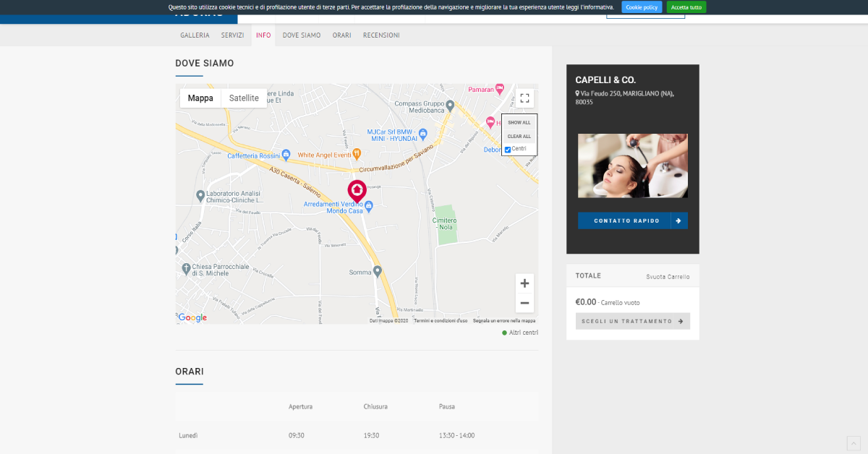868x454 pixels.
Task: Click the Cimitero - Nola map label
Action: coord(445,223)
